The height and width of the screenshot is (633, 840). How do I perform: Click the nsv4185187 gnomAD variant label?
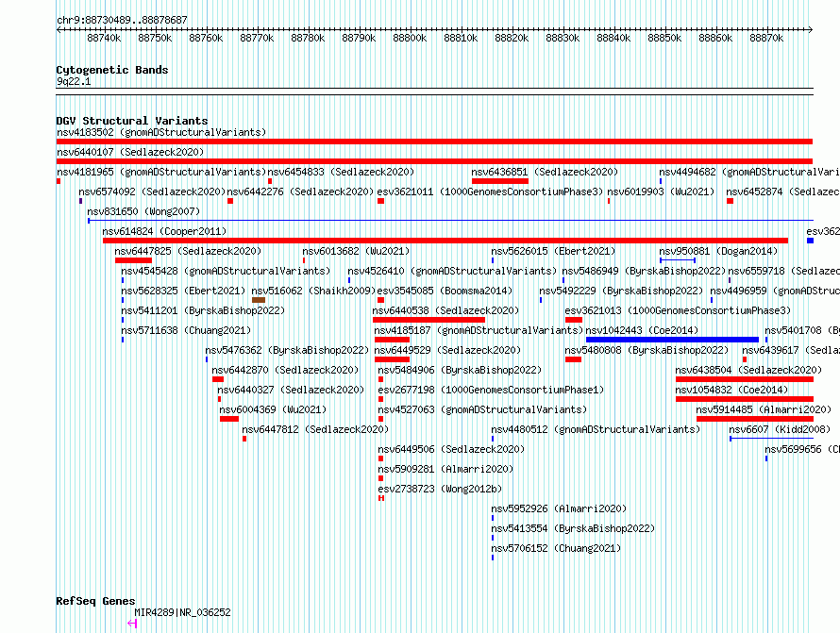(479, 330)
